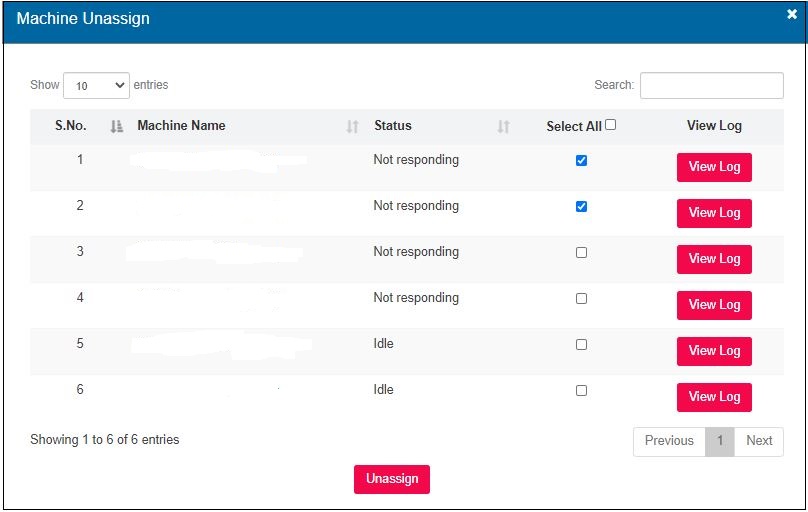The height and width of the screenshot is (512, 808).
Task: Select page 1 in pagination
Action: point(719,441)
